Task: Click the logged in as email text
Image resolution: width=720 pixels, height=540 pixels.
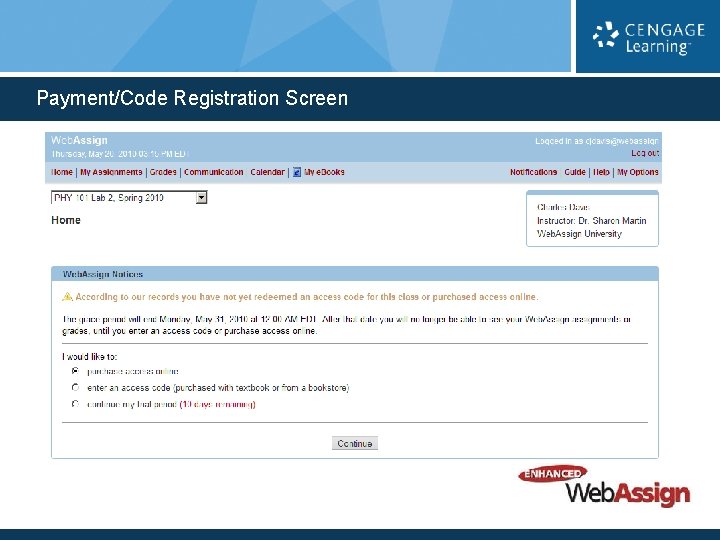Action: tap(597, 141)
